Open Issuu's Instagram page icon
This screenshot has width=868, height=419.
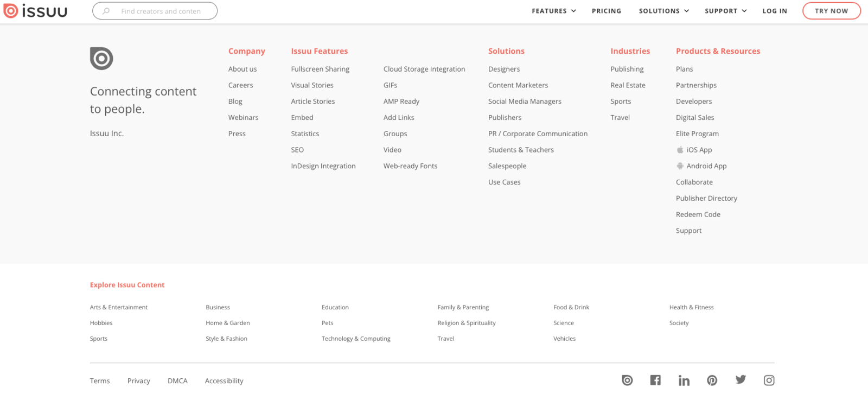769,380
